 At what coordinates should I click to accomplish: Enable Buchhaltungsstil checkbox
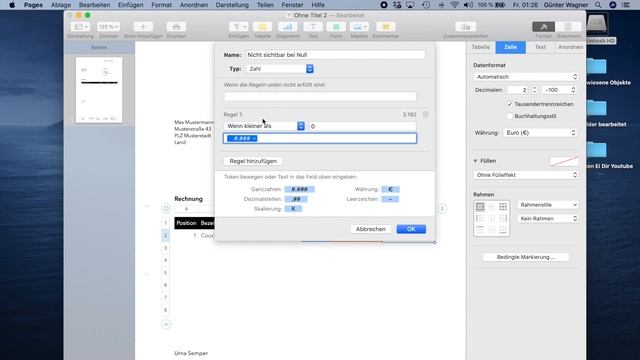point(509,116)
